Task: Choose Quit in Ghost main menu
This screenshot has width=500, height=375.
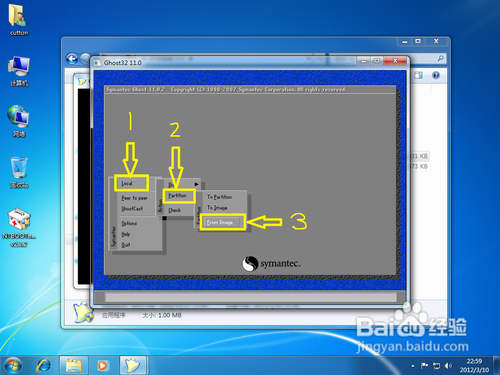Action: coord(126,245)
